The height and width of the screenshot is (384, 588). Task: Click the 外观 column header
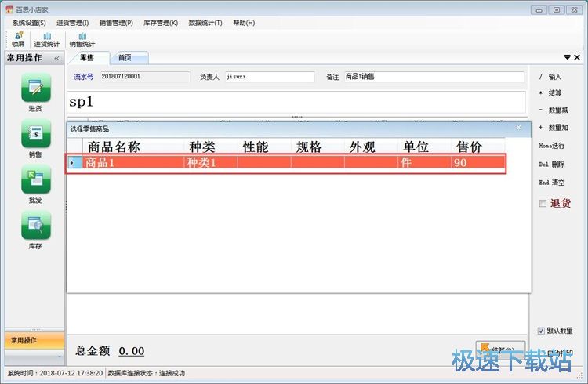(372, 147)
